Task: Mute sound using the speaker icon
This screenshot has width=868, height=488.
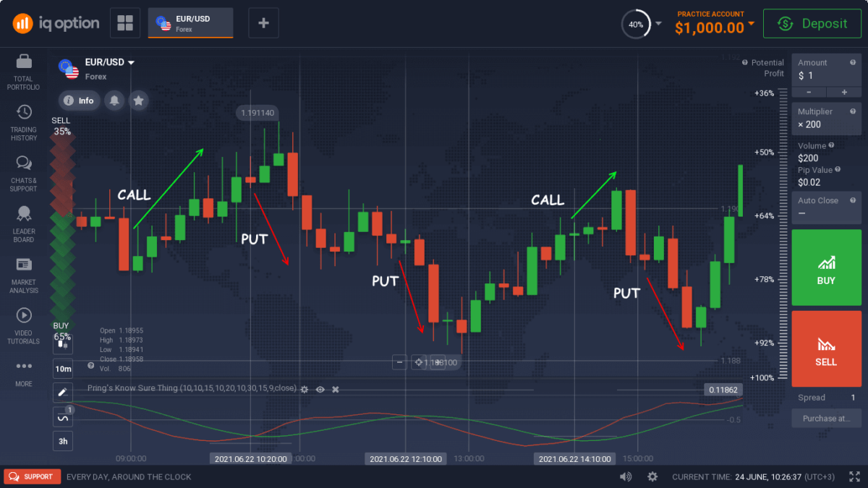Action: coord(626,476)
